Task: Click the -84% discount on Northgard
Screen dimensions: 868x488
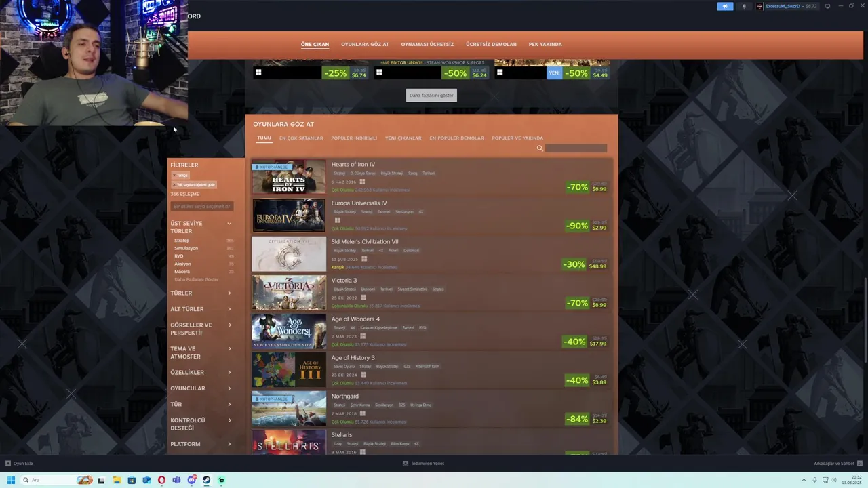Action: coord(577,419)
